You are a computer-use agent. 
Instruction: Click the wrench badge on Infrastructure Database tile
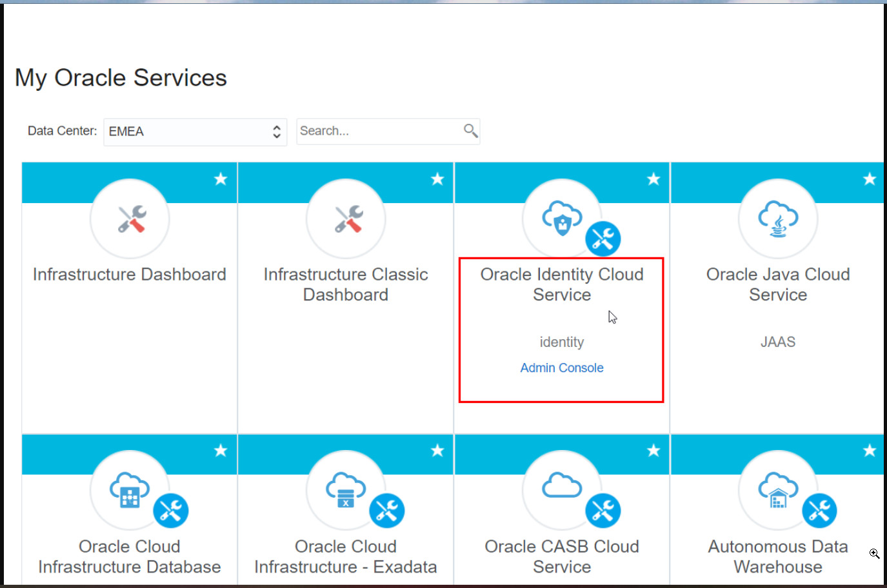pyautogui.click(x=171, y=511)
